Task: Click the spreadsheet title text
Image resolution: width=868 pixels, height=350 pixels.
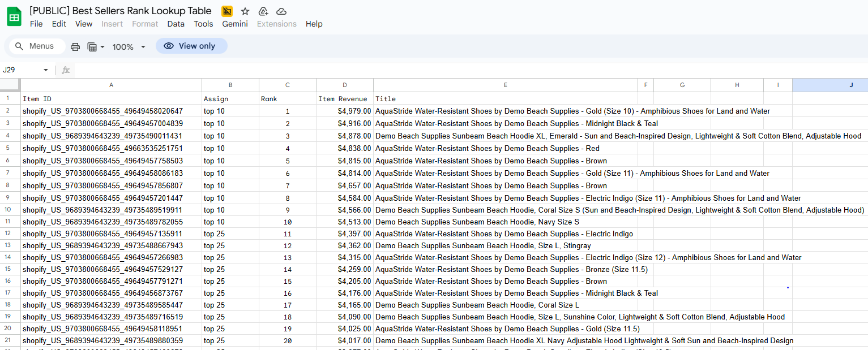Action: (120, 11)
